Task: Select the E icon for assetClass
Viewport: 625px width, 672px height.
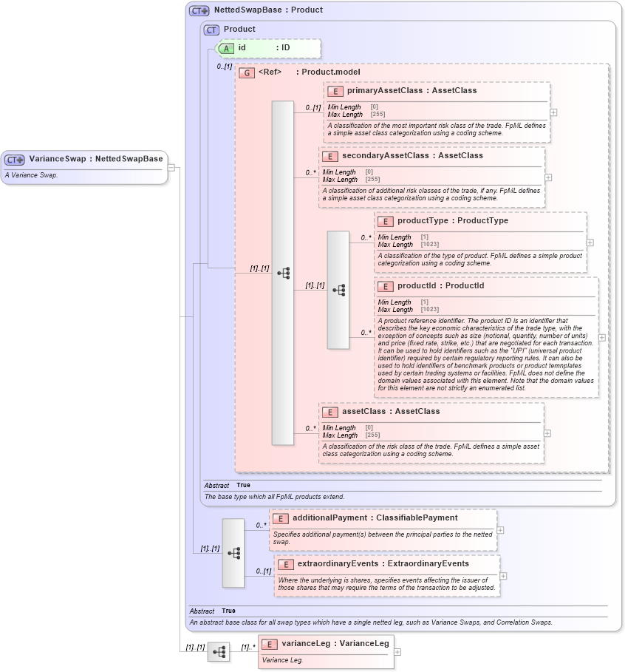Action: tap(331, 412)
